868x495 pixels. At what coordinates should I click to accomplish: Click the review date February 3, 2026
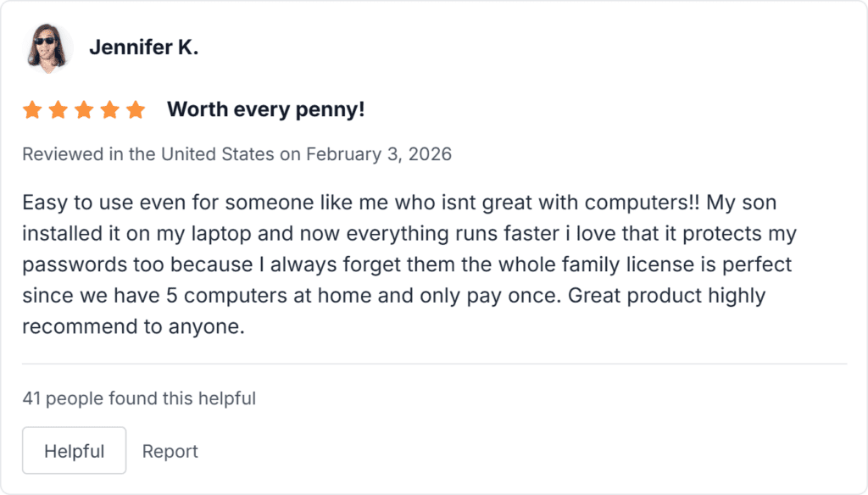tap(379, 154)
